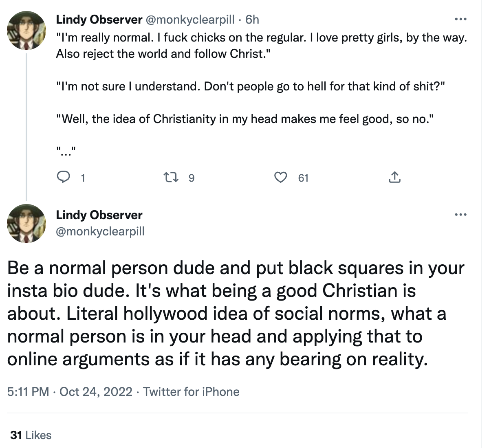The image size is (489, 448).
Task: Click the reply speech bubble icon
Action: tap(63, 177)
